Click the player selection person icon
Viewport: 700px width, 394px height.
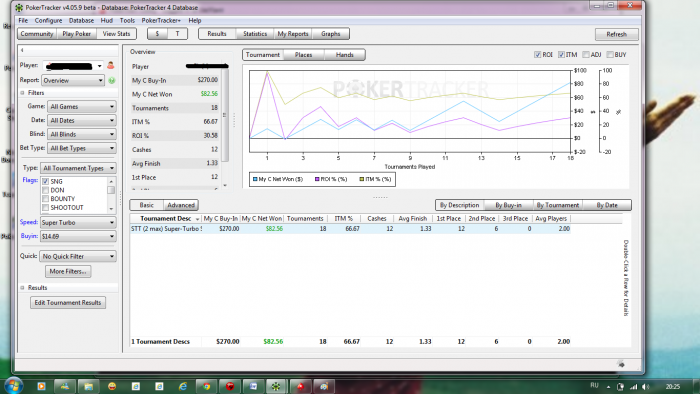[x=110, y=66]
